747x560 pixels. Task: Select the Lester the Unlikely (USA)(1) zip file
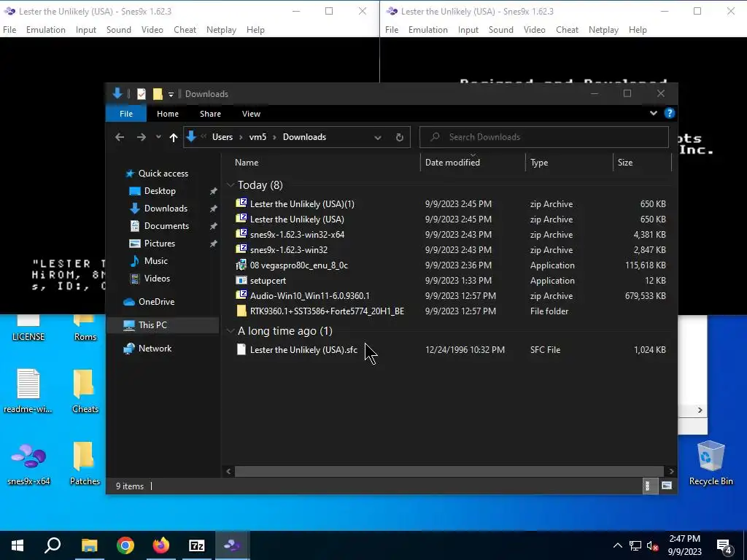tap(302, 204)
